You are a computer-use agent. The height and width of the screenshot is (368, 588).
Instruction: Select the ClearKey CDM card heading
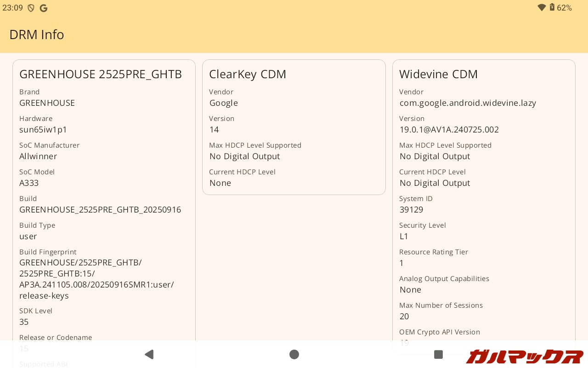(248, 74)
